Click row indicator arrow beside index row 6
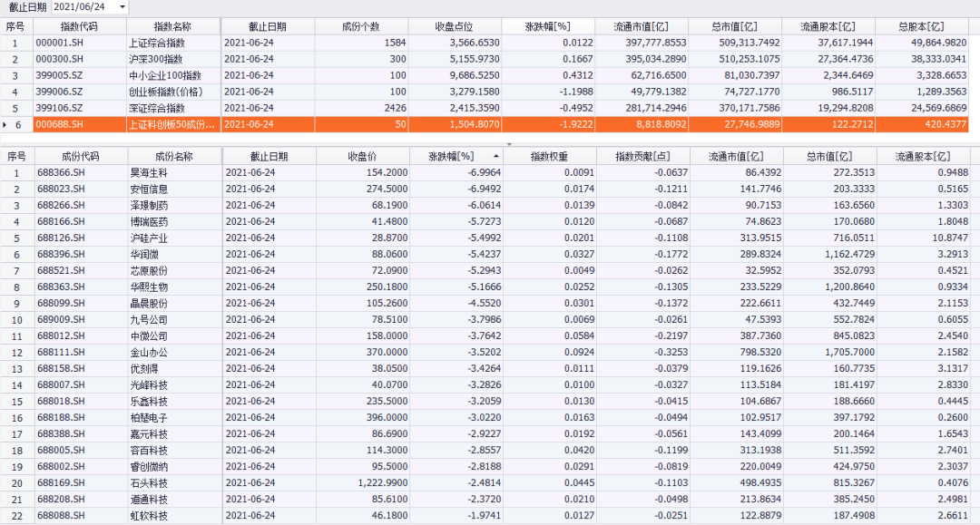Viewport: 980px width, 525px height. coord(5,124)
